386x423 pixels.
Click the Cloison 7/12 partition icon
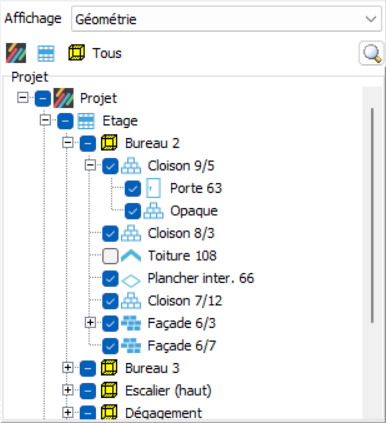point(131,301)
